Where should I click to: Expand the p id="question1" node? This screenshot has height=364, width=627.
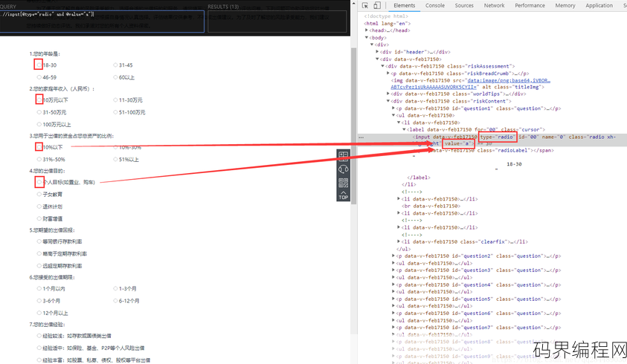(x=393, y=108)
